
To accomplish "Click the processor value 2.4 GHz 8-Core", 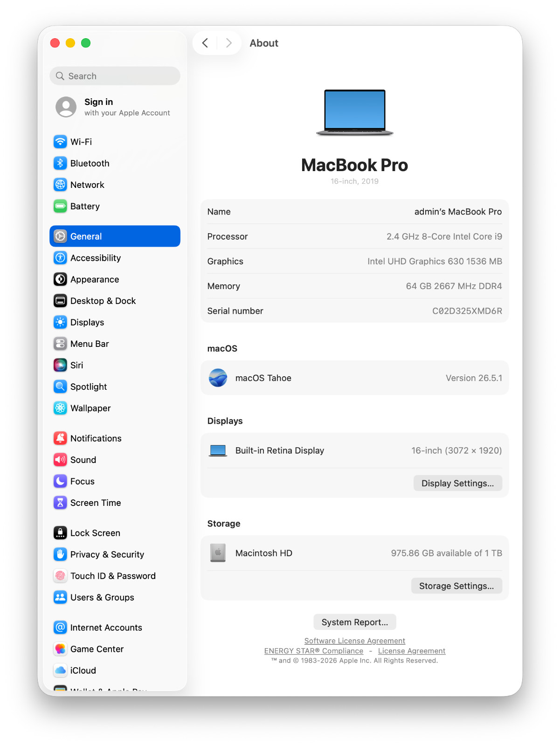I will click(444, 236).
